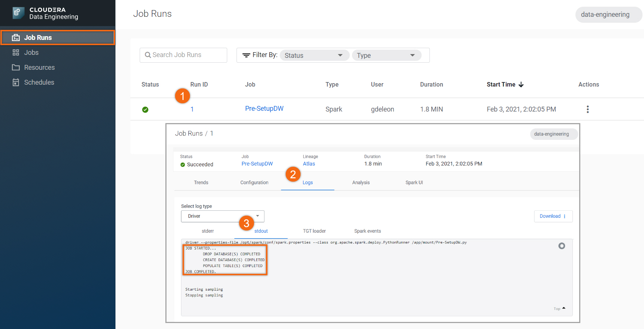Switch to the Analysis tab

(361, 182)
